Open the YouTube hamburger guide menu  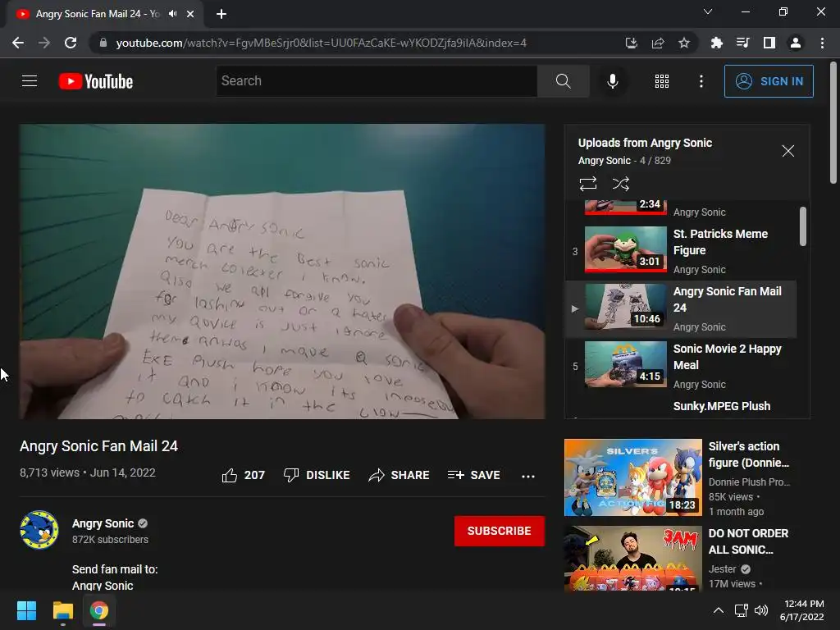point(30,81)
